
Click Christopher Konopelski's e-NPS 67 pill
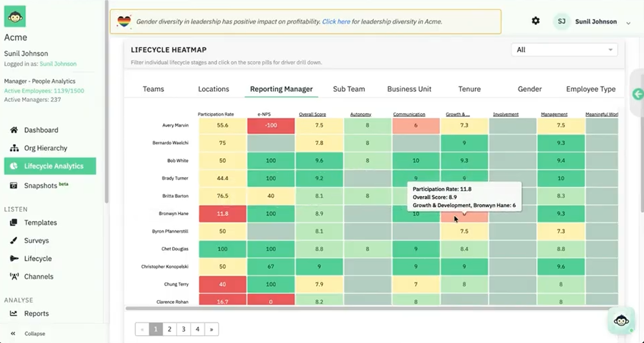tap(271, 266)
